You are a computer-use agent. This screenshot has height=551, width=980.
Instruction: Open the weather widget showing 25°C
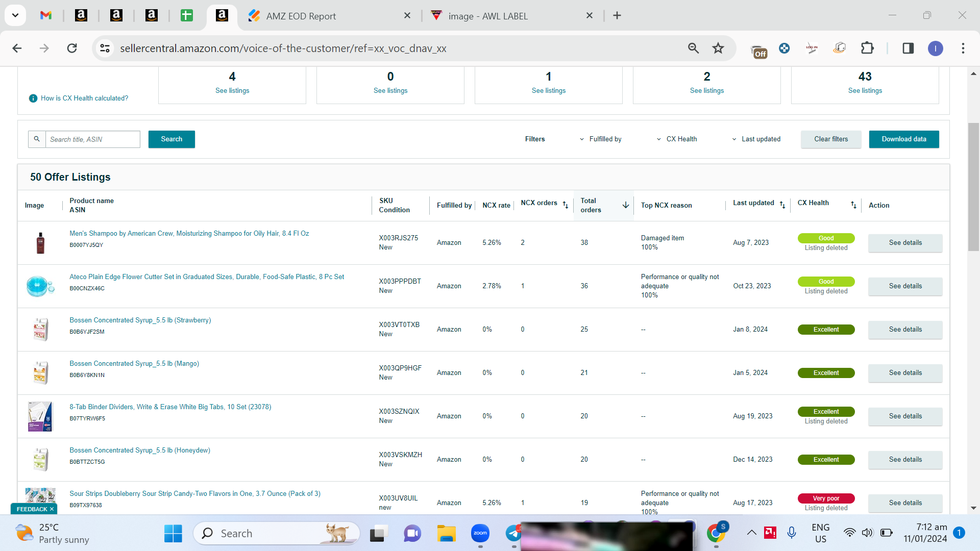[52, 534]
